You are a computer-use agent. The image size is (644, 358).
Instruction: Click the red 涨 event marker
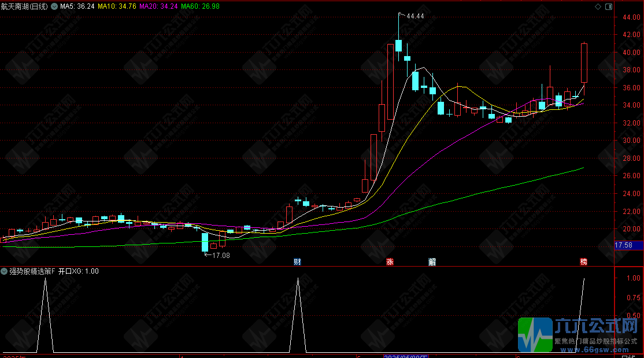pos(390,261)
